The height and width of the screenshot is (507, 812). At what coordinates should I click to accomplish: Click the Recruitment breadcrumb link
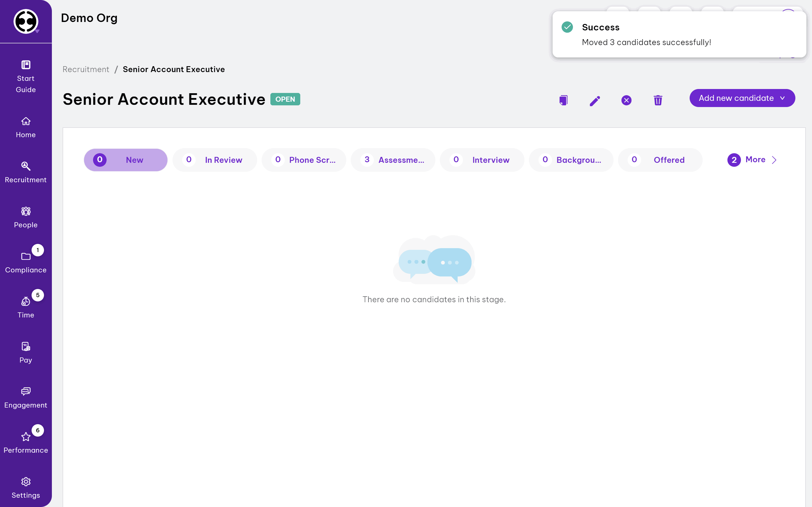tap(86, 69)
